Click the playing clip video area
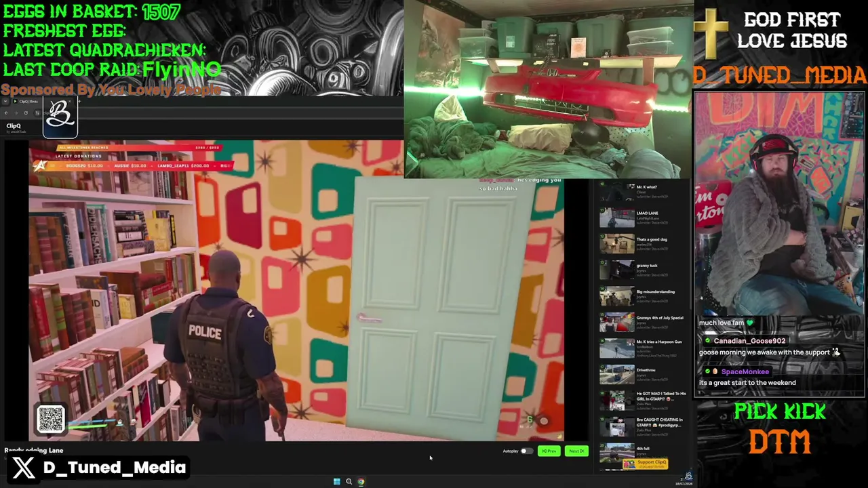868x488 pixels. 296,291
